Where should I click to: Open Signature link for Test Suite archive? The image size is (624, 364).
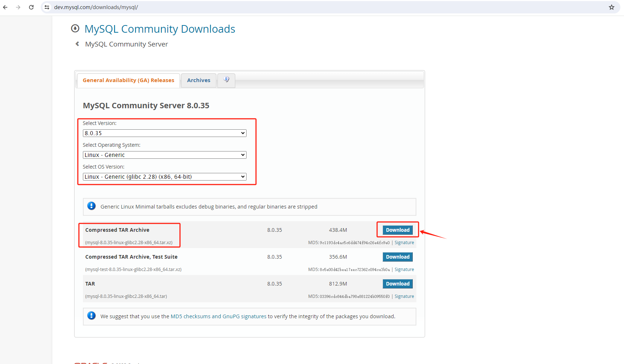[x=404, y=270]
